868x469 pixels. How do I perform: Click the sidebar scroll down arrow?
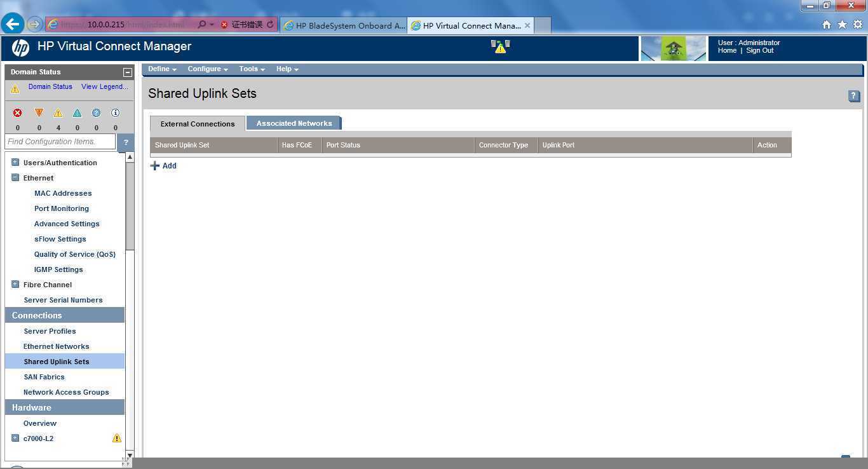[130, 456]
